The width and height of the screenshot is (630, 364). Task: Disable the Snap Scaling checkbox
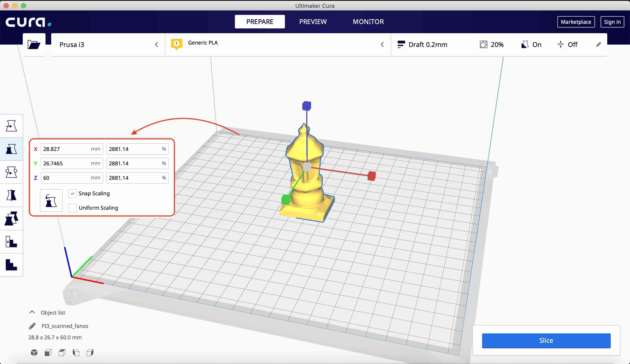[72, 194]
